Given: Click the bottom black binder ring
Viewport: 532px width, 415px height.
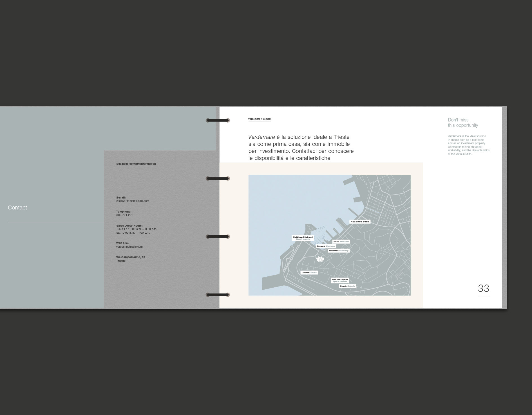Looking at the screenshot, I should [x=218, y=295].
